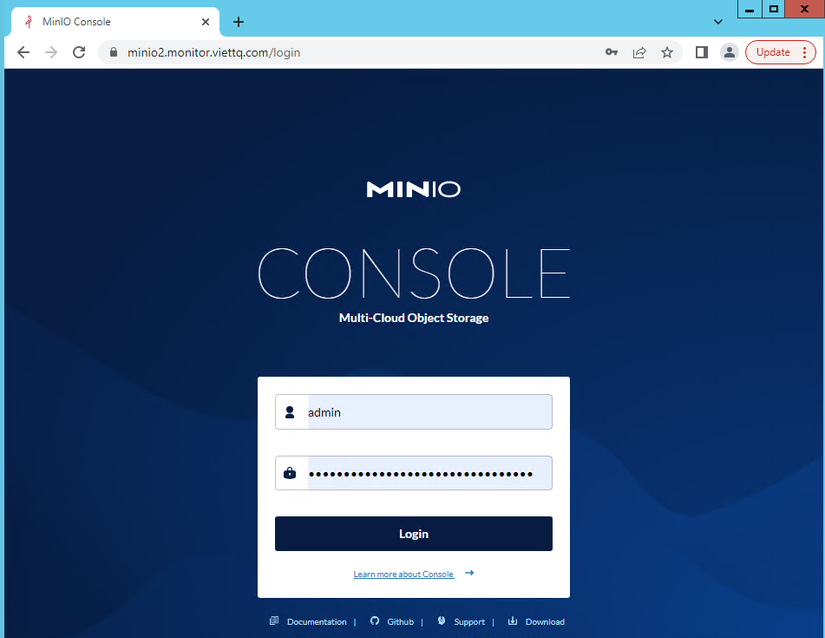Open the browser side panel icon

click(701, 52)
